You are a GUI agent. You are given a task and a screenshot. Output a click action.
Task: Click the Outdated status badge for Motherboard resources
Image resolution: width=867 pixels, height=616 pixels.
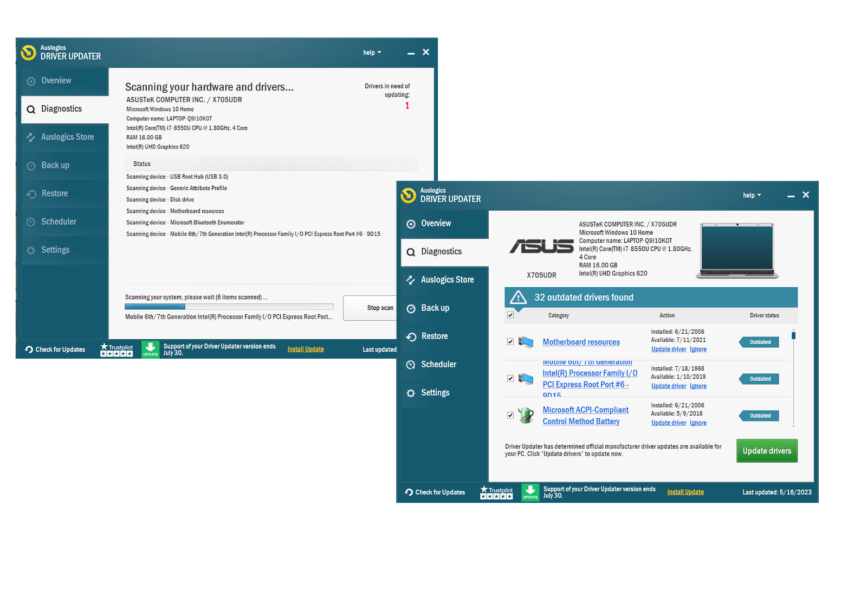click(759, 342)
